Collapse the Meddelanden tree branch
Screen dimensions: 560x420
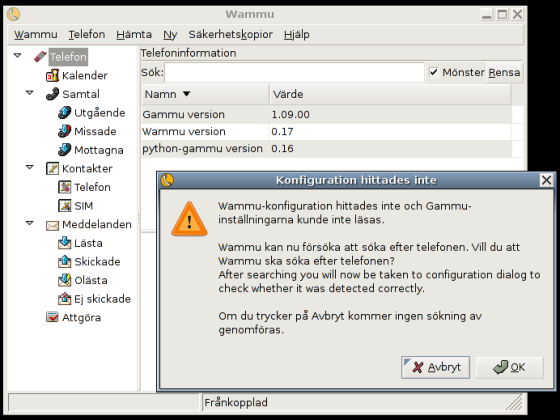pyautogui.click(x=30, y=223)
